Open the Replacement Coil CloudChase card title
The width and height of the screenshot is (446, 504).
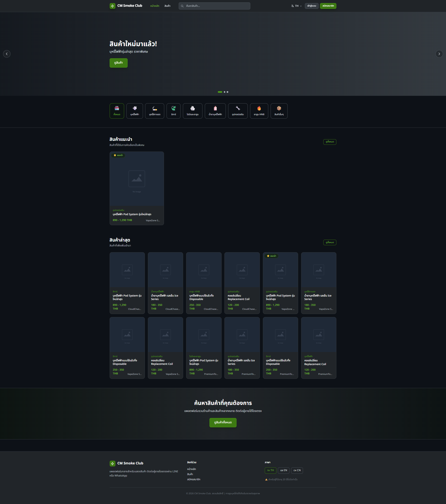click(239, 297)
